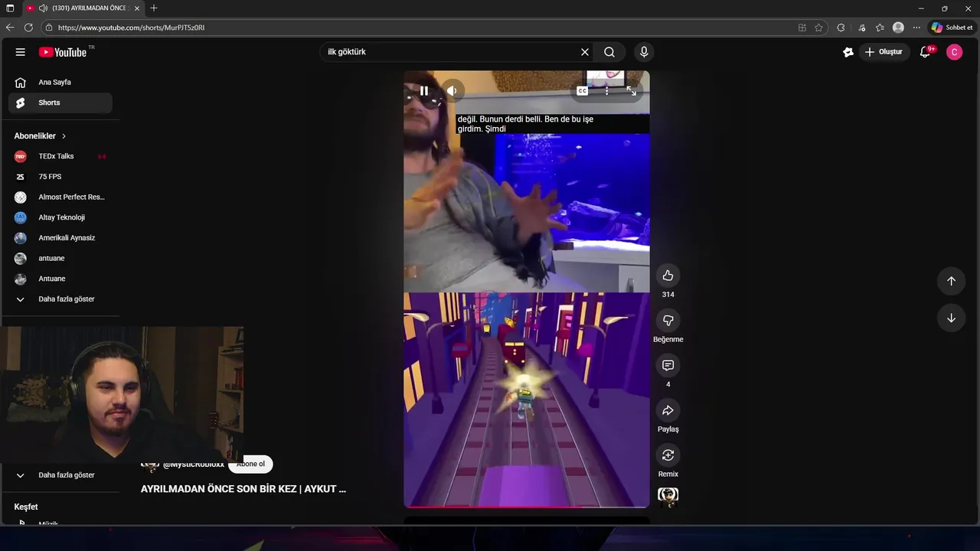The image size is (980, 551).
Task: Open browser settings and more menu
Action: click(916, 28)
